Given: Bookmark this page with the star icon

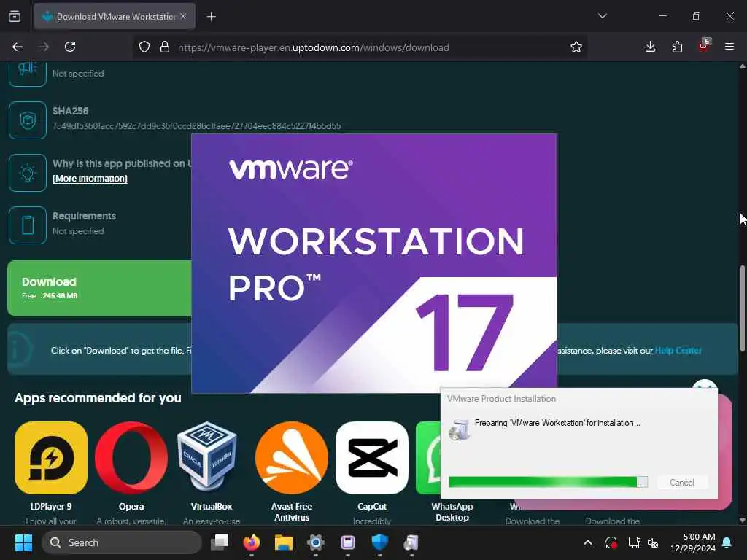Looking at the screenshot, I should point(576,47).
